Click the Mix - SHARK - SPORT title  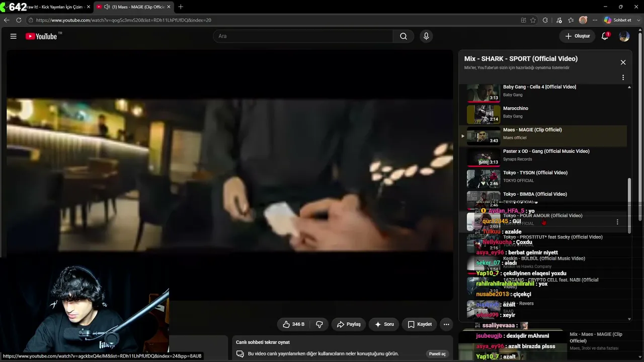click(x=521, y=59)
